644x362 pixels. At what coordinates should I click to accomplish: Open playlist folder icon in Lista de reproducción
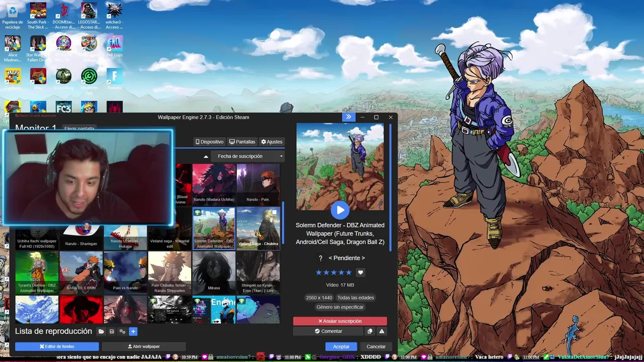point(101,331)
